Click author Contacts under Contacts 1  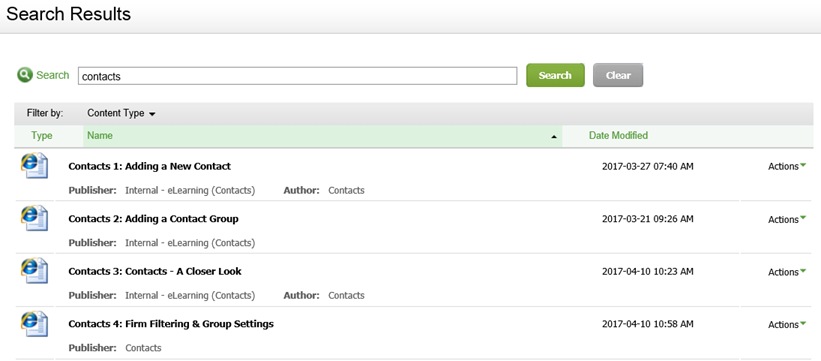point(346,191)
